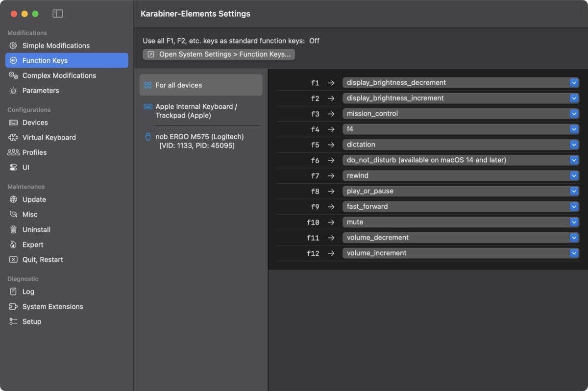Go to Simple Modifications section
Screen dimensions: 588x391
tap(67, 46)
